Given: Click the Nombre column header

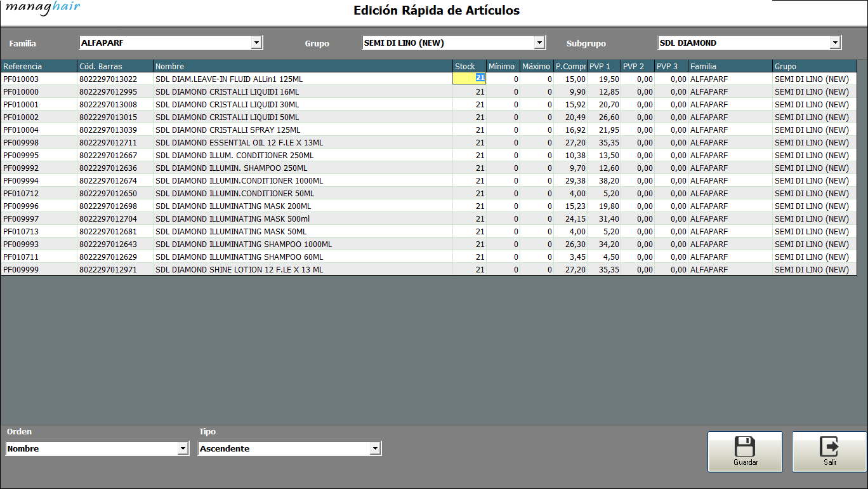Looking at the screenshot, I should 303,66.
